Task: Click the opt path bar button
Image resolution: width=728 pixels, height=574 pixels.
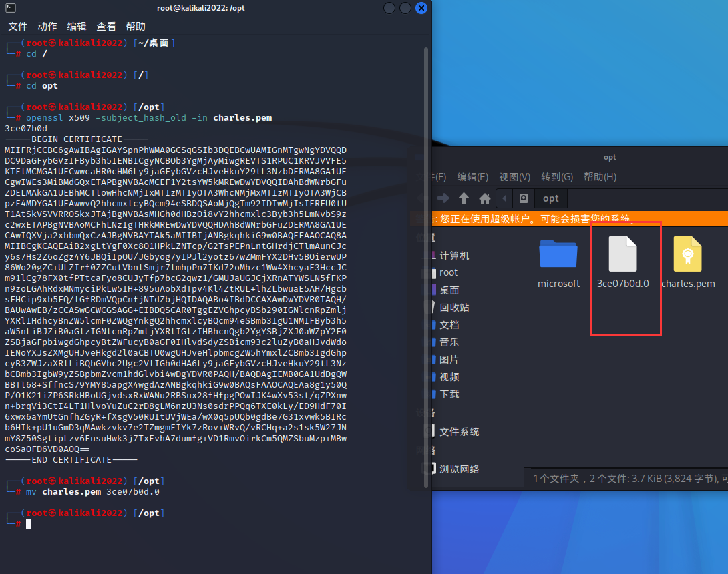Action: [550, 198]
